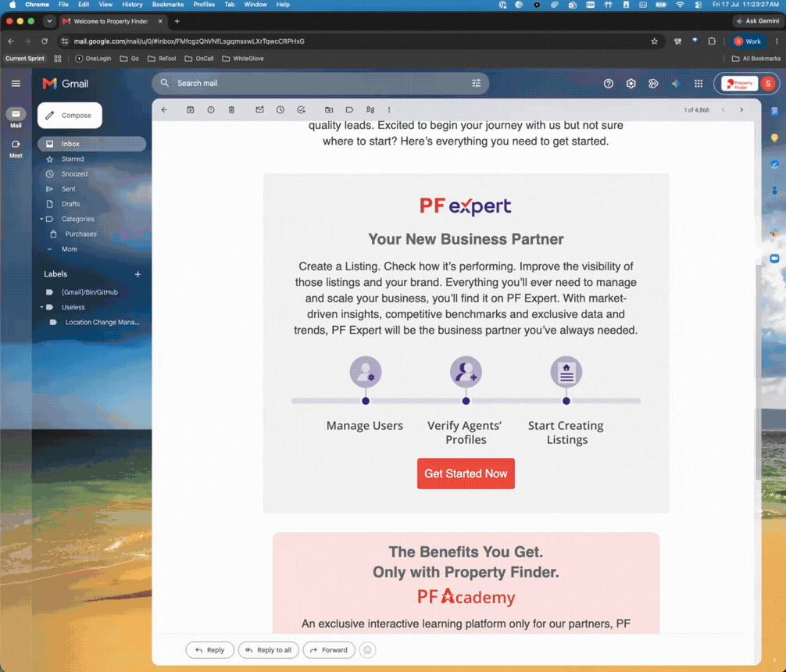Viewport: 786px width, 672px height.
Task: Open more email actions three dots
Action: (x=389, y=110)
